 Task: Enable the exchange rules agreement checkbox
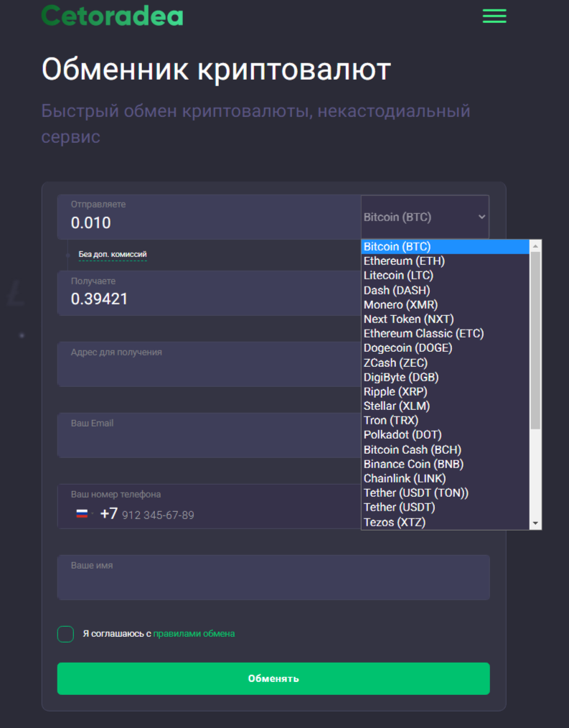click(65, 634)
